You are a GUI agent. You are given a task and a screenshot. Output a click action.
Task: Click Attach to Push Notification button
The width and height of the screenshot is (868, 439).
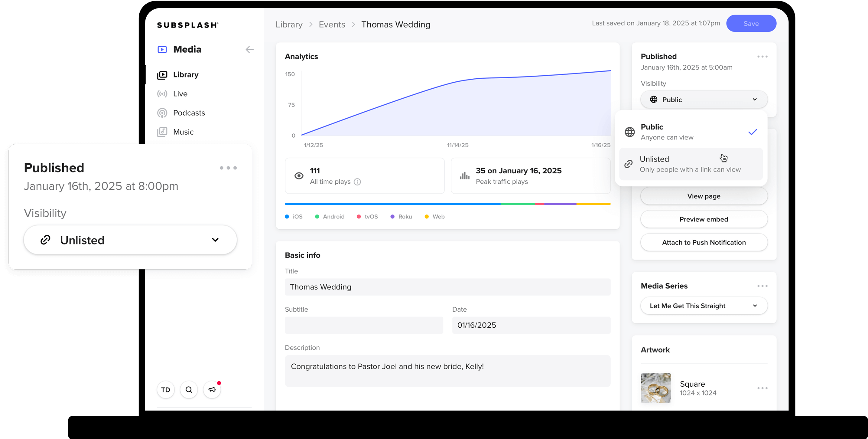click(x=704, y=242)
